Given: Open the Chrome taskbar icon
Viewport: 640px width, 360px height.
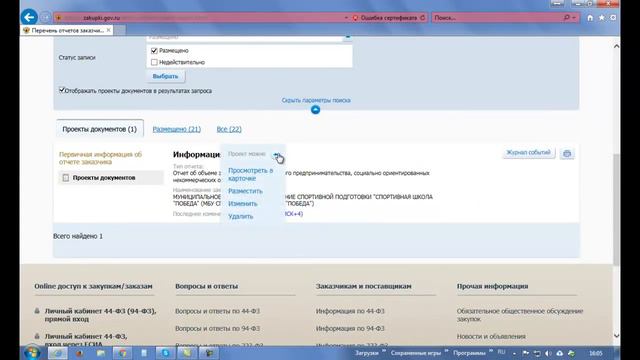Looking at the screenshot, I should 122,353.
